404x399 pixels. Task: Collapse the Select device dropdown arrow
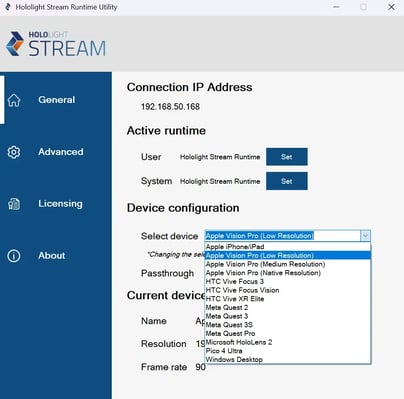[x=365, y=236]
